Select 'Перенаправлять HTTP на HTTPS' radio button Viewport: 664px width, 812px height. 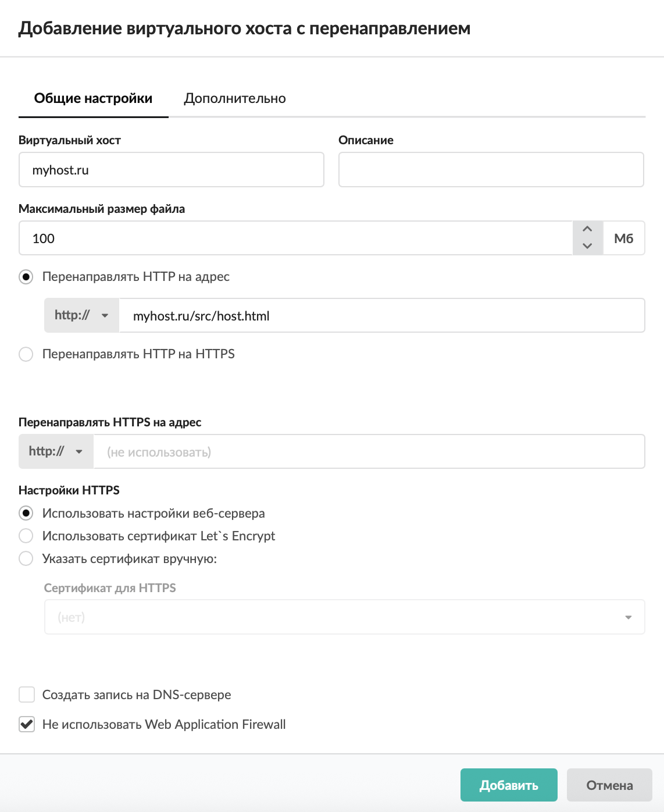(26, 354)
